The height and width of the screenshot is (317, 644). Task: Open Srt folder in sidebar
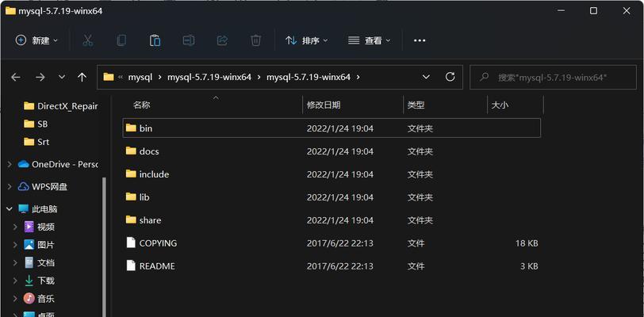[36, 142]
